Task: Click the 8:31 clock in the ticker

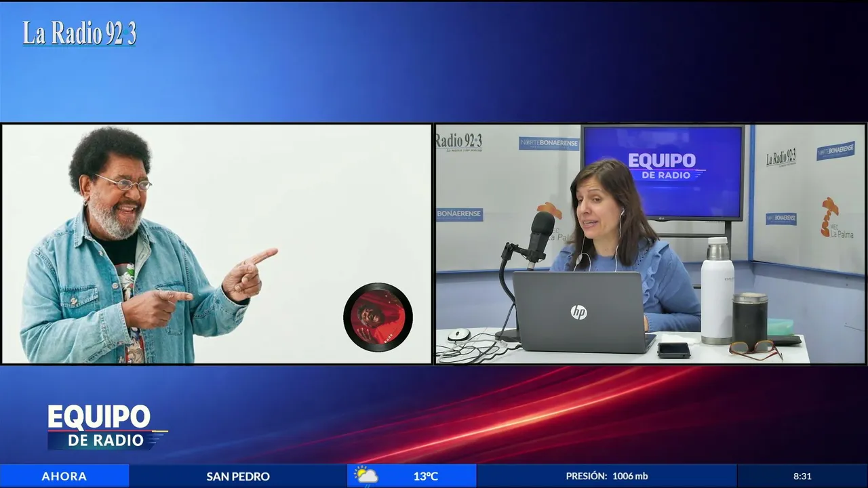Action: coord(802,476)
